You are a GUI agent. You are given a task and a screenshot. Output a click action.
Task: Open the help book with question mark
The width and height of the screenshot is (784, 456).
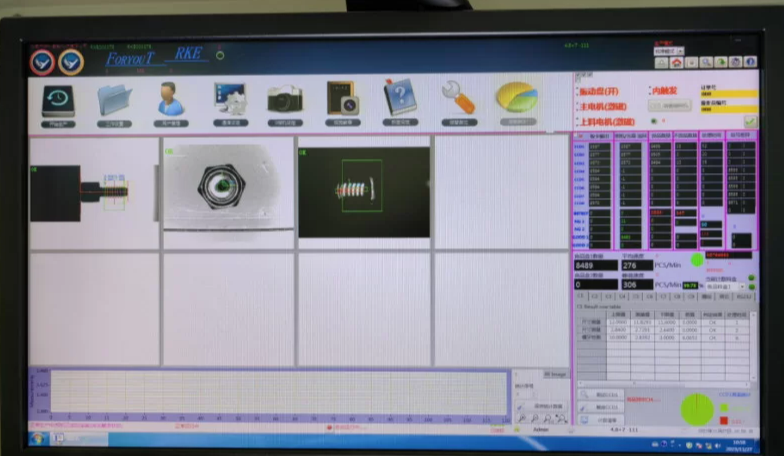coord(400,102)
